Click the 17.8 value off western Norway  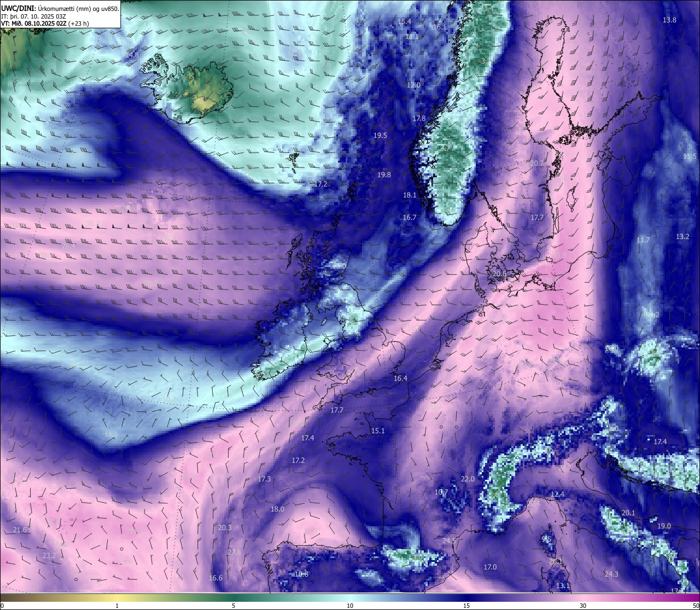pos(419,118)
